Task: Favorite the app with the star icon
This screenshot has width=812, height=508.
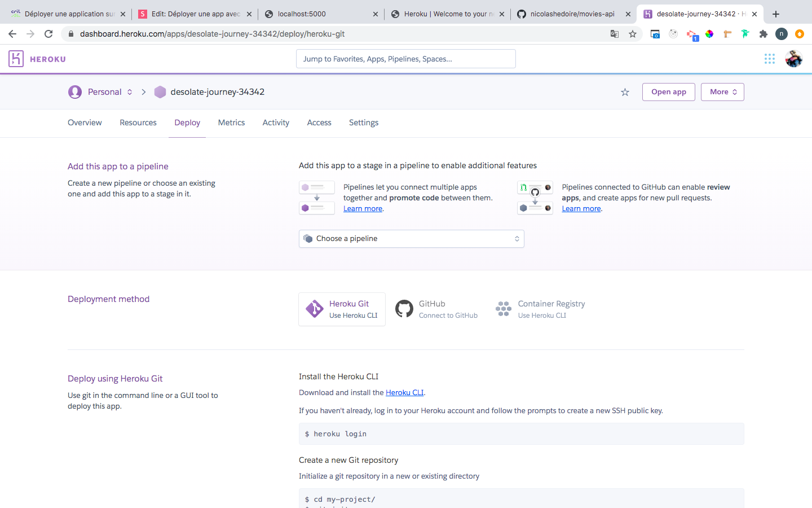Action: (x=625, y=92)
